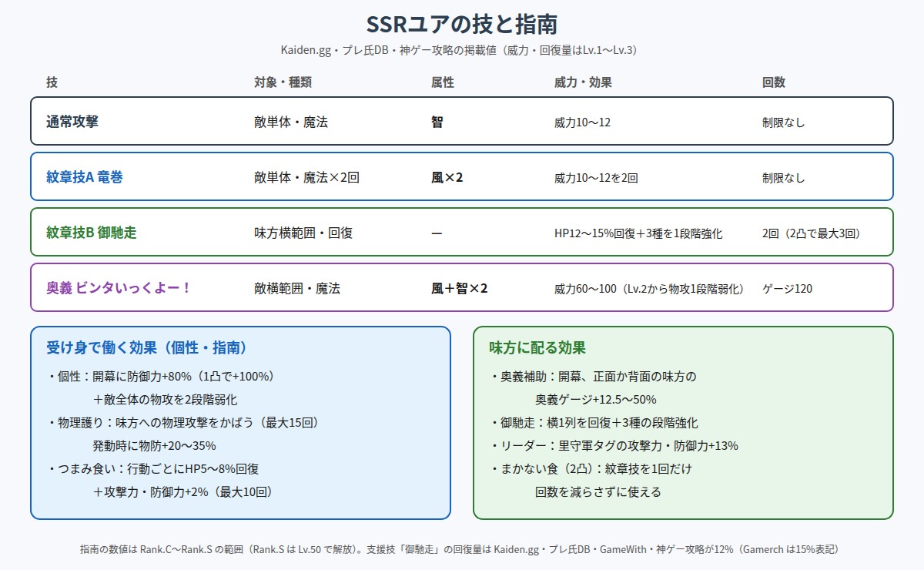Click '2回（2凸で最大3回）' cell
924x570 pixels.
(x=811, y=233)
